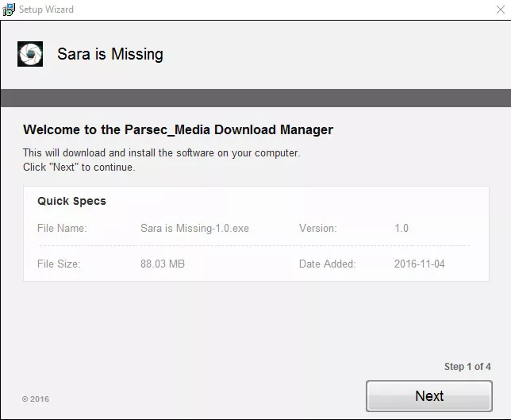Click the Version label
The image size is (511, 420).
pyautogui.click(x=317, y=228)
